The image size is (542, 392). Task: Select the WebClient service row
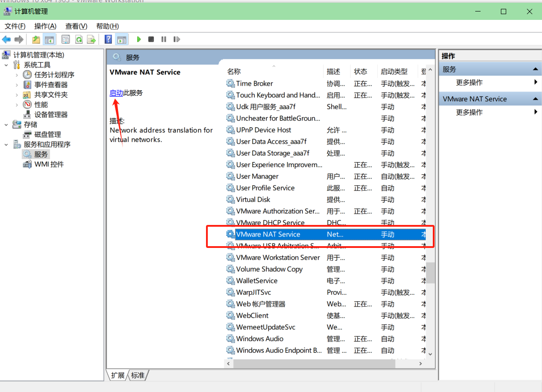click(326, 316)
